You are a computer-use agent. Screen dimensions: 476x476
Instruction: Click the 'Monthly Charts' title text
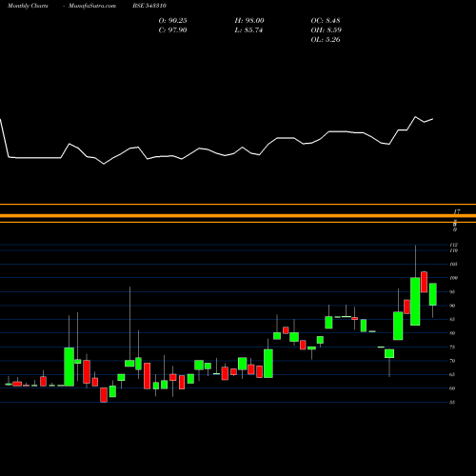click(28, 6)
